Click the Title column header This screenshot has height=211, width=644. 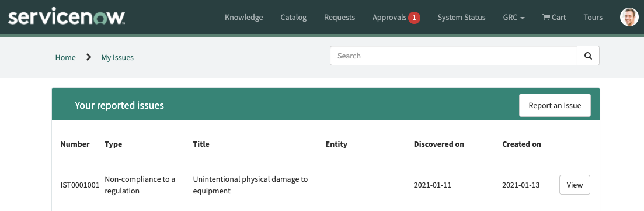pos(201,144)
